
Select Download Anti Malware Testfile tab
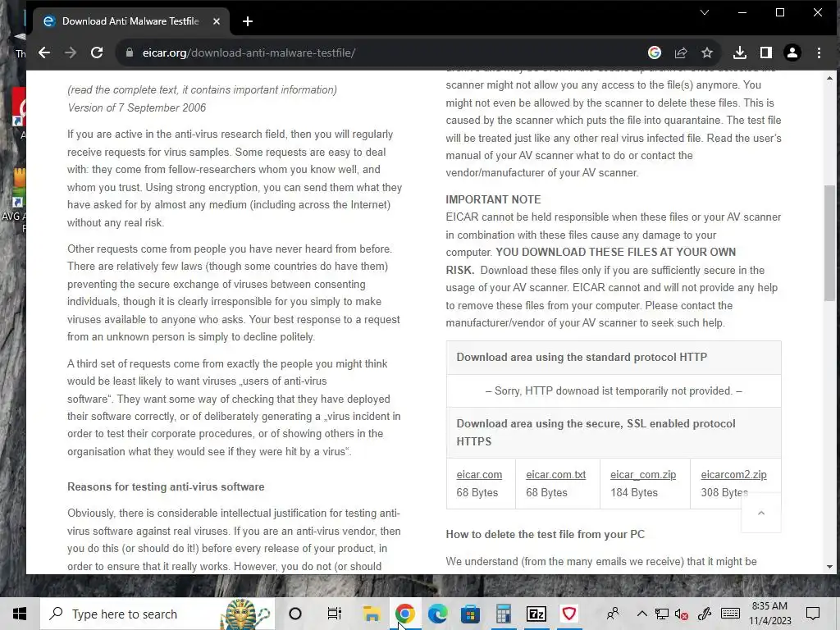point(131,21)
